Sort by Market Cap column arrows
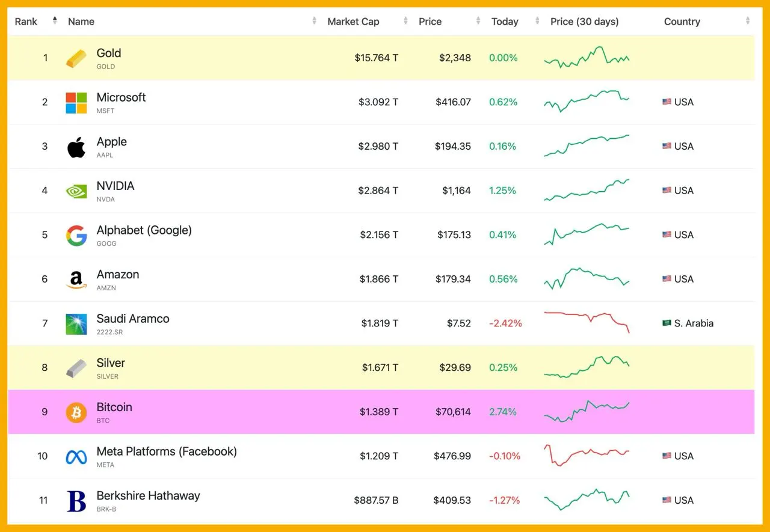This screenshot has height=532, width=770. click(x=406, y=21)
